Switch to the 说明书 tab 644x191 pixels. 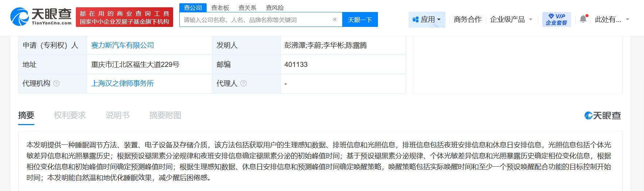pos(117,115)
